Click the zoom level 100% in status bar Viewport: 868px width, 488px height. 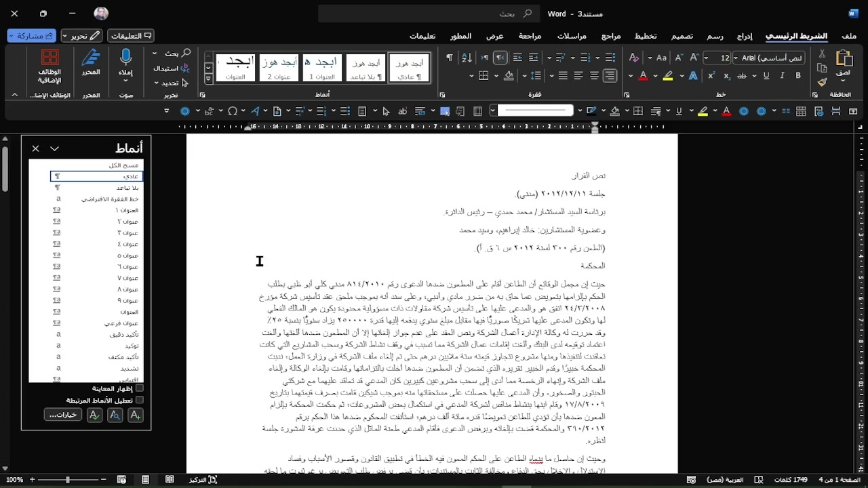(14, 480)
